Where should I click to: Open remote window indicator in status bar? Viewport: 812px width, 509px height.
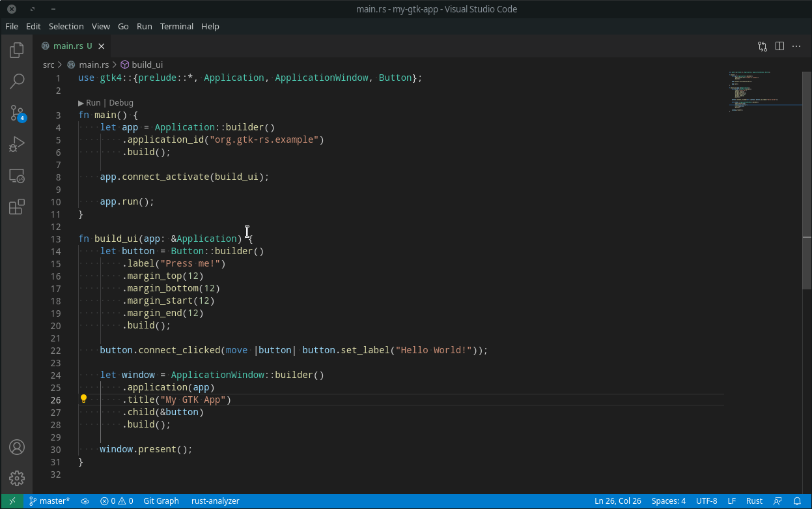pos(12,501)
